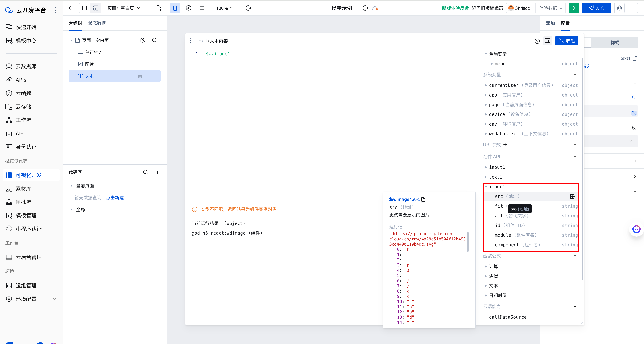Open the page selector dropdown 空白页

(x=124, y=8)
